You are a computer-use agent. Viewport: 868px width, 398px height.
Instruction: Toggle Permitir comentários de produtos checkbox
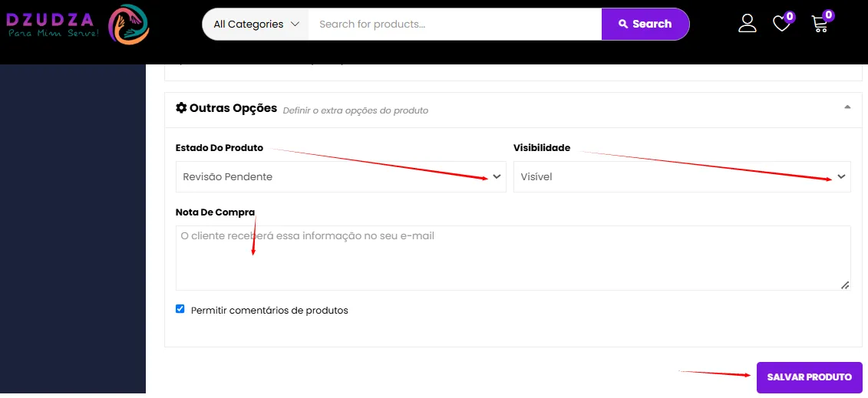(x=180, y=309)
